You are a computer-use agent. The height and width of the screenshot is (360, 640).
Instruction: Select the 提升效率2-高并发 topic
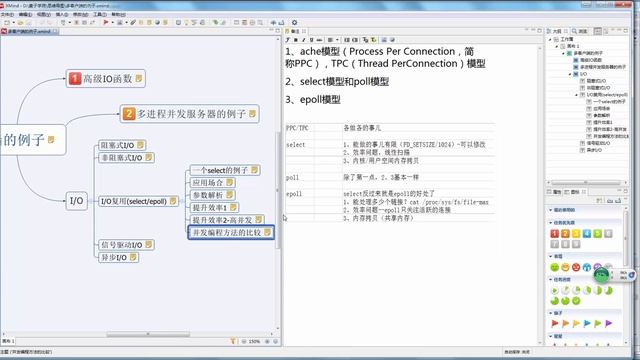(x=227, y=220)
